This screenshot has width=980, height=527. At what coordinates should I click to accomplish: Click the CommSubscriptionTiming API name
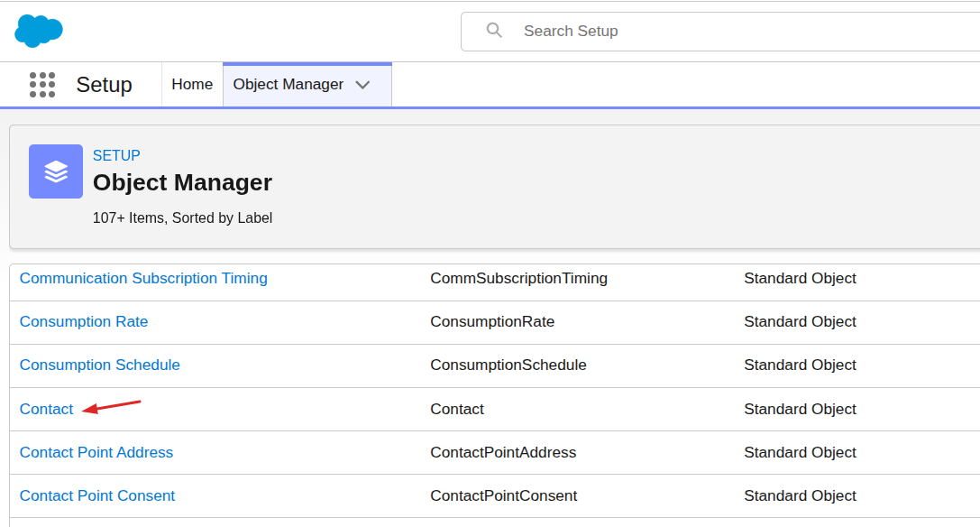click(518, 279)
